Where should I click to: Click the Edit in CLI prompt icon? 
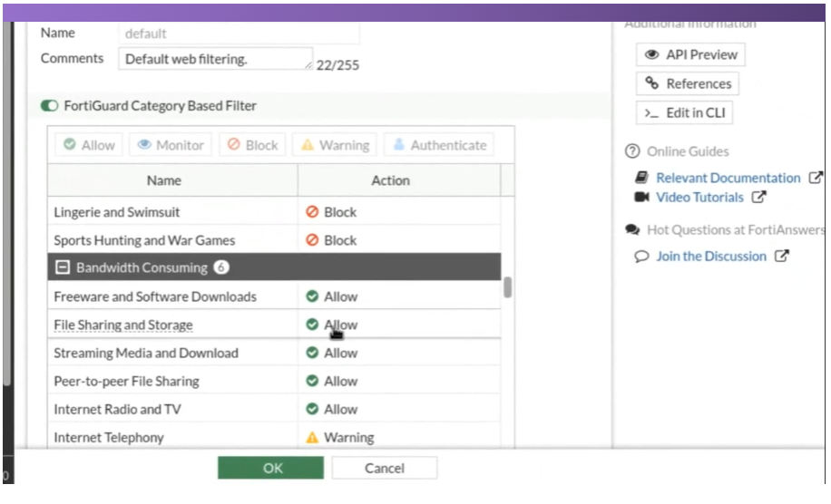pyautogui.click(x=651, y=112)
